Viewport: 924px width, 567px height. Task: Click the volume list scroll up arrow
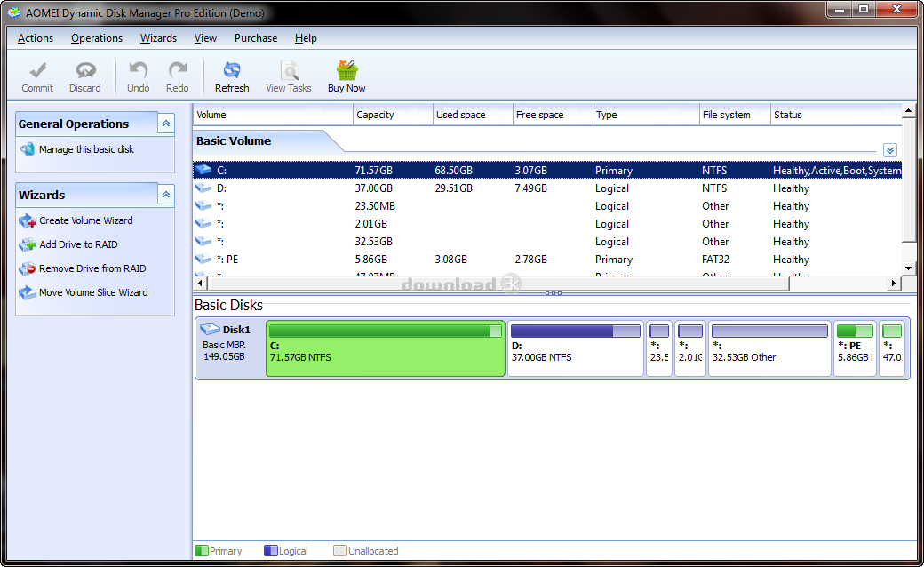(x=908, y=110)
